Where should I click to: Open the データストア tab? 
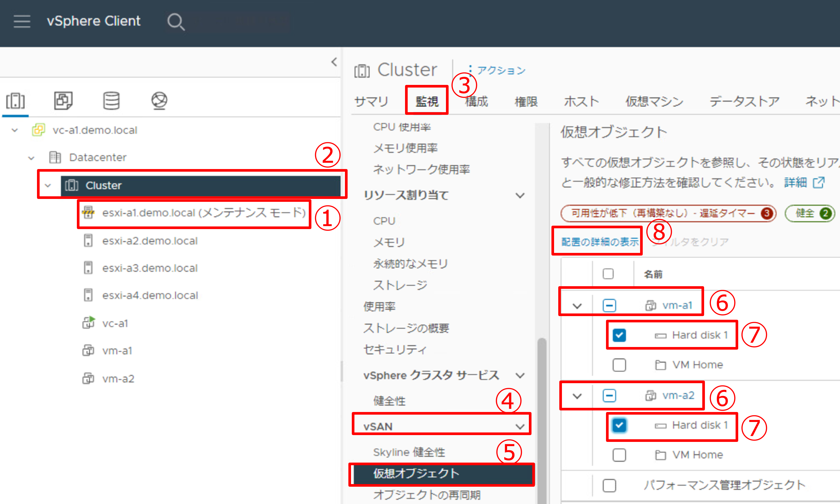745,101
